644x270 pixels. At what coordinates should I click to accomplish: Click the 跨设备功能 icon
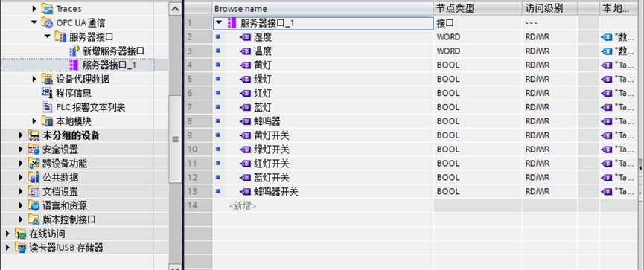[x=34, y=164]
